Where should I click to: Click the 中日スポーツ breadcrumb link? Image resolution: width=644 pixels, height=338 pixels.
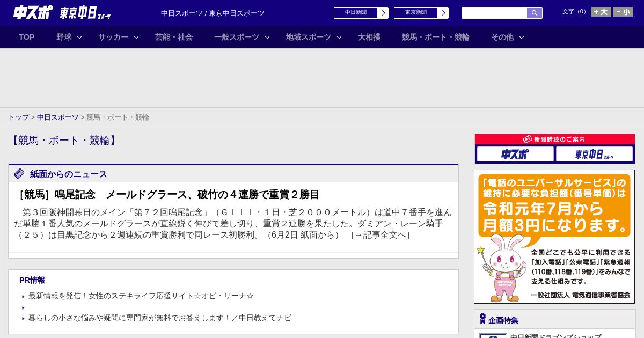click(58, 117)
